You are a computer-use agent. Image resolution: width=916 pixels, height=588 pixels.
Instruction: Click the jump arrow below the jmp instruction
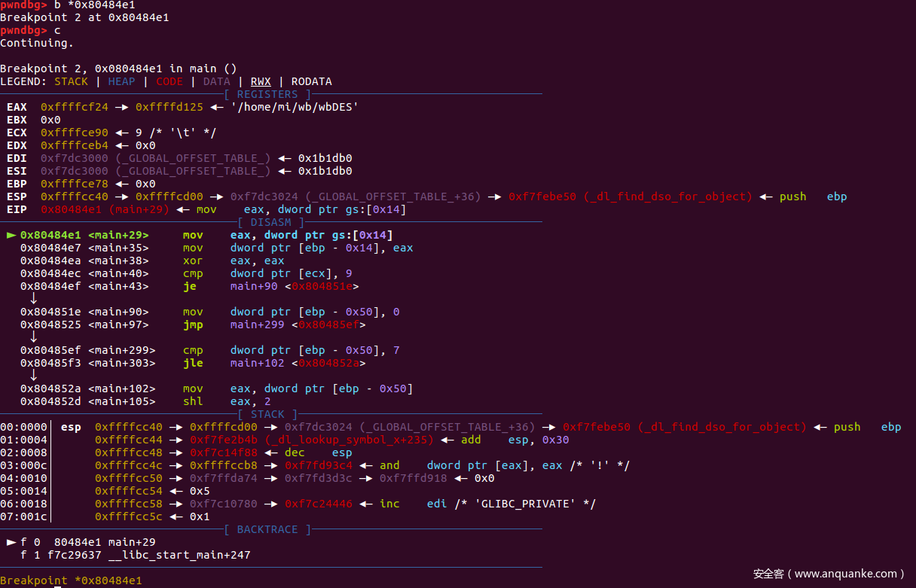point(33,337)
